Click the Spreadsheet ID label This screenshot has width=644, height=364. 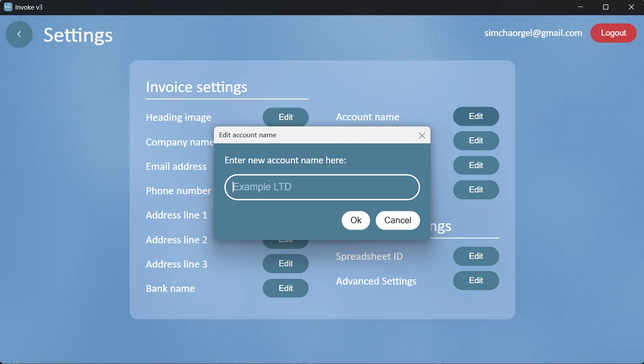pyautogui.click(x=369, y=257)
